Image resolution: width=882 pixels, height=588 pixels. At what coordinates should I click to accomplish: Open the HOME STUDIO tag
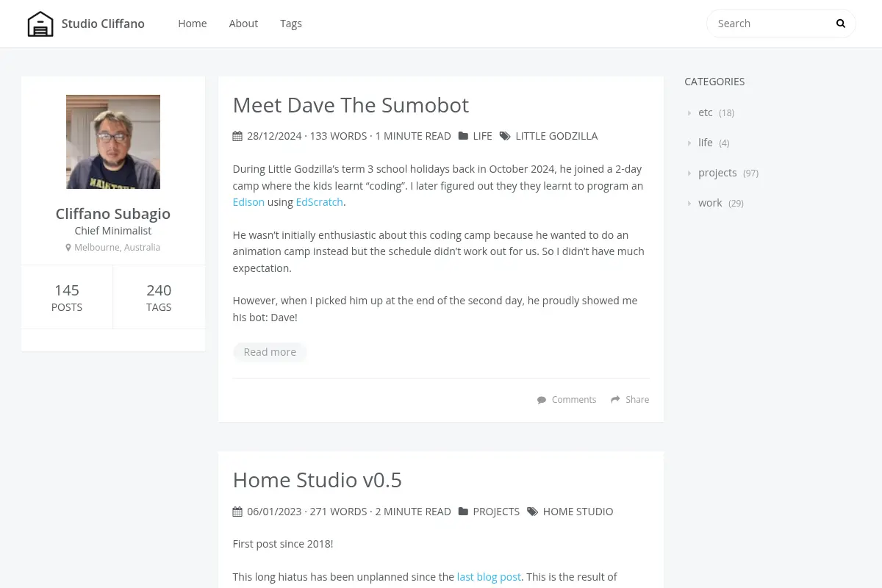pos(578,512)
